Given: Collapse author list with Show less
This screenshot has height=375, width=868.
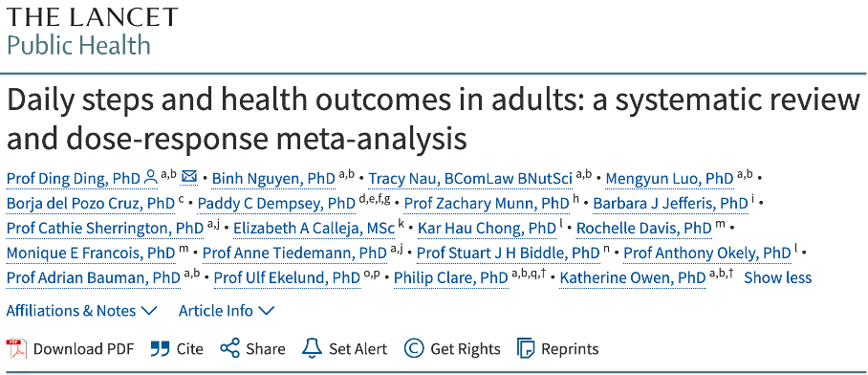Looking at the screenshot, I should 777,277.
